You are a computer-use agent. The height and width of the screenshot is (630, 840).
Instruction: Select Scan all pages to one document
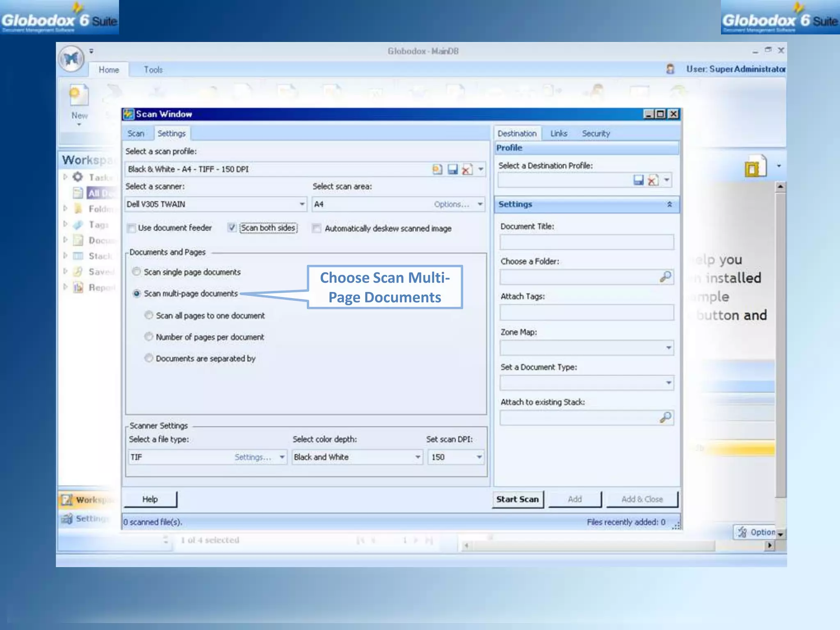click(x=149, y=315)
